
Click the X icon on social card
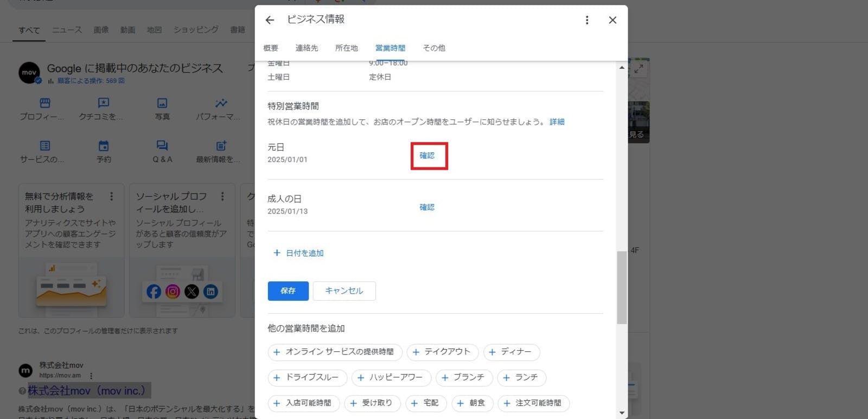(x=192, y=292)
